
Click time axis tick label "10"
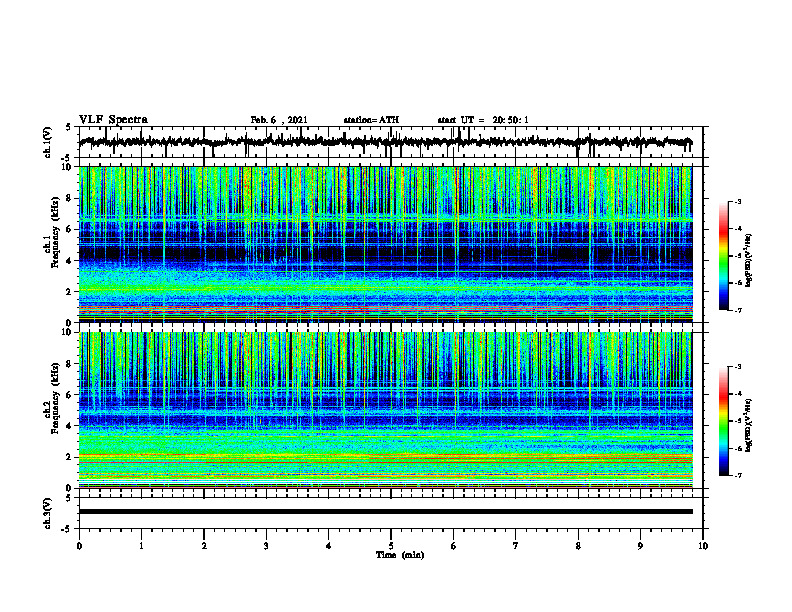(703, 546)
